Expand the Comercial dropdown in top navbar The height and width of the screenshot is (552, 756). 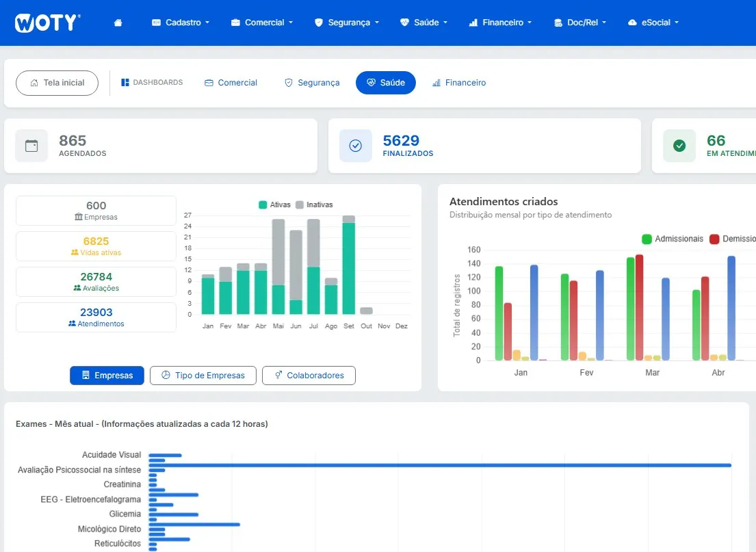tap(291, 23)
